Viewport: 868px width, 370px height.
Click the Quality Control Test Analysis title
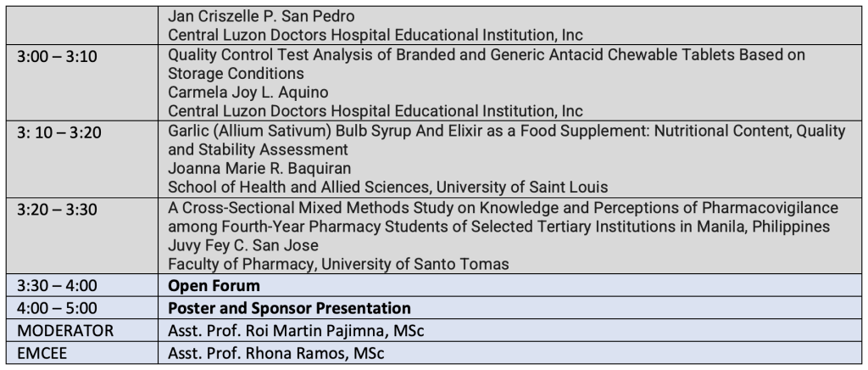(x=487, y=64)
